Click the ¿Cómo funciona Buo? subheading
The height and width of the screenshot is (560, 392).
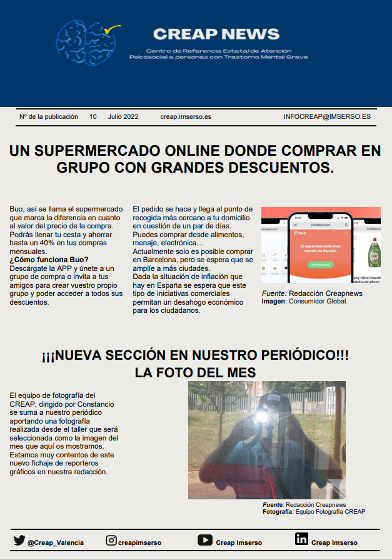(49, 260)
